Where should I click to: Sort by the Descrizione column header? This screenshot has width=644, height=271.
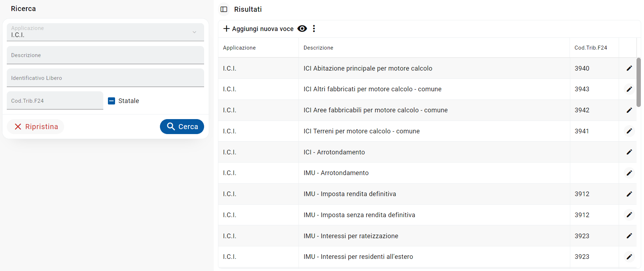point(318,48)
